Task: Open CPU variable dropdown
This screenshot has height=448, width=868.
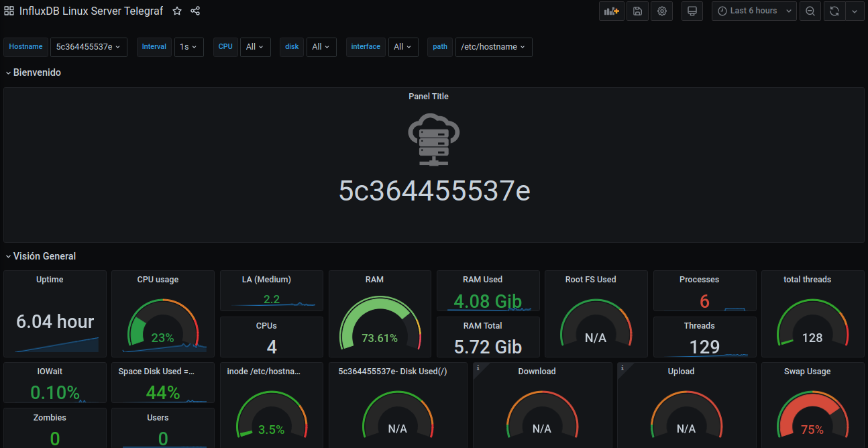Action: click(x=255, y=47)
